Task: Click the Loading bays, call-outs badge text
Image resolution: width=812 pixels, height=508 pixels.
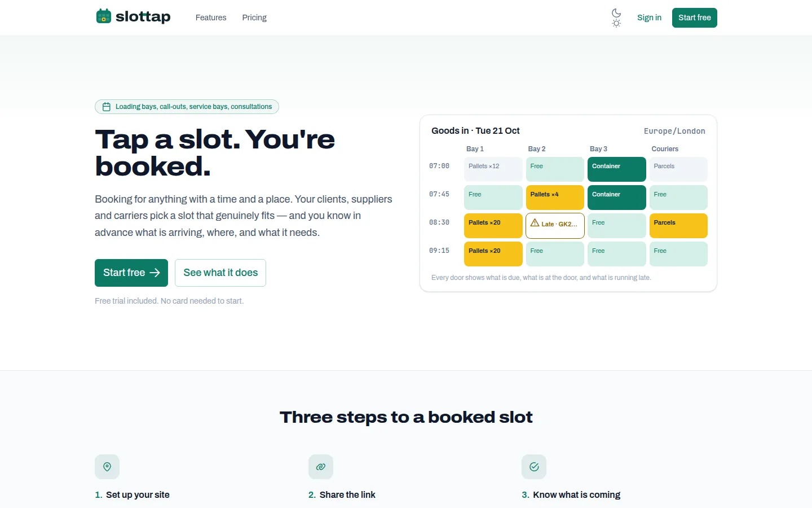Action: tap(193, 107)
